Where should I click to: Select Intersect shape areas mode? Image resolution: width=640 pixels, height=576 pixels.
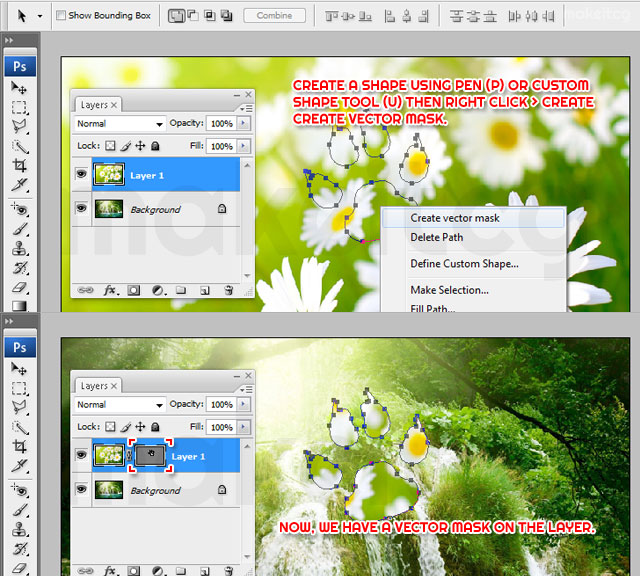(x=209, y=16)
